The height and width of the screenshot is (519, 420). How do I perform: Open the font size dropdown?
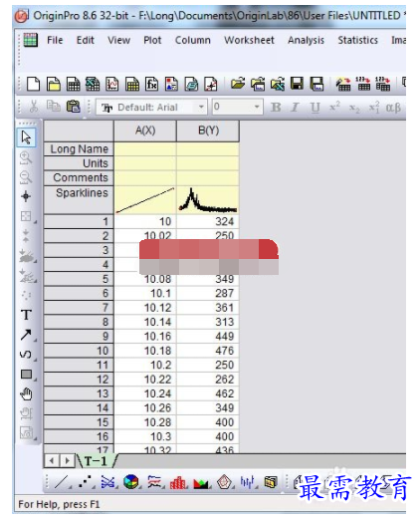coord(257,107)
